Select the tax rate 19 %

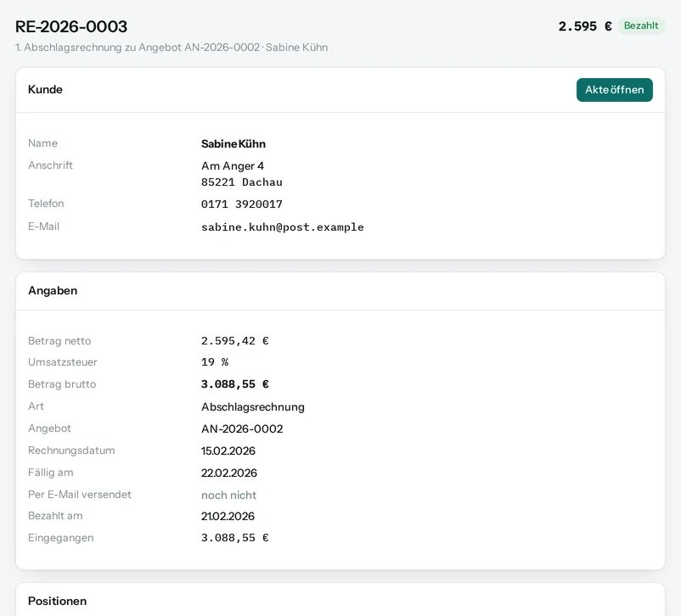(215, 362)
